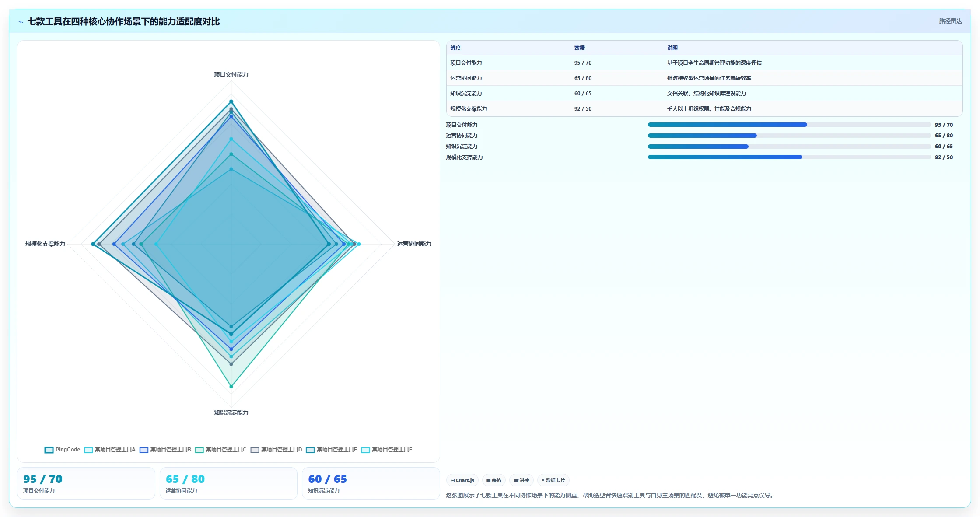This screenshot has width=980, height=517.
Task: Toggle 某项目管理工具B legend series
Action: tap(165, 450)
